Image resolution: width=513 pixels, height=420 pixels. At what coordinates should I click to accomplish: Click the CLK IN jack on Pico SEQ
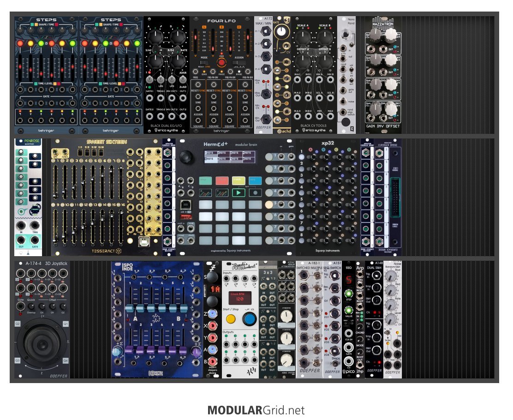349,333
